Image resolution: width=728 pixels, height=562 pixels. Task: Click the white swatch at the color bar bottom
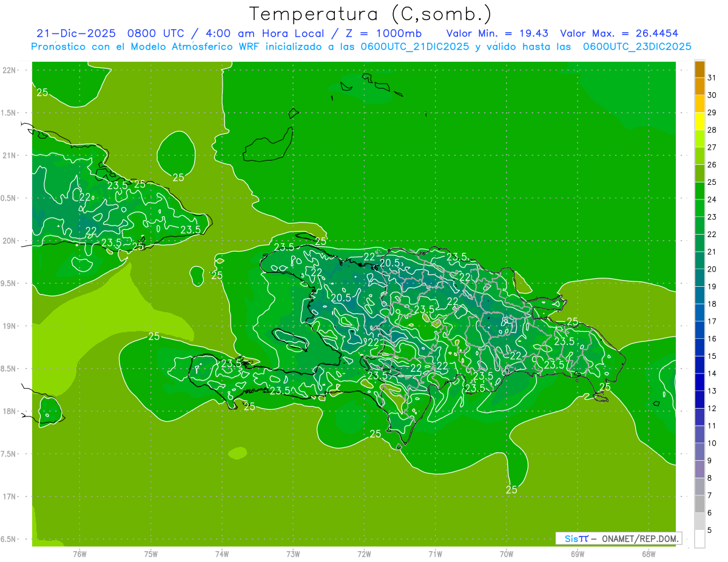click(699, 539)
